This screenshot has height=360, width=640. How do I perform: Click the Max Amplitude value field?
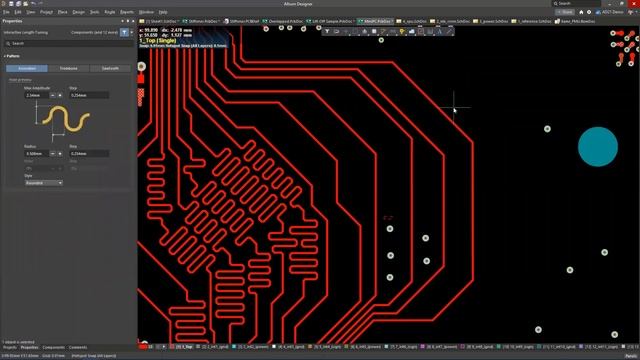coord(36,95)
